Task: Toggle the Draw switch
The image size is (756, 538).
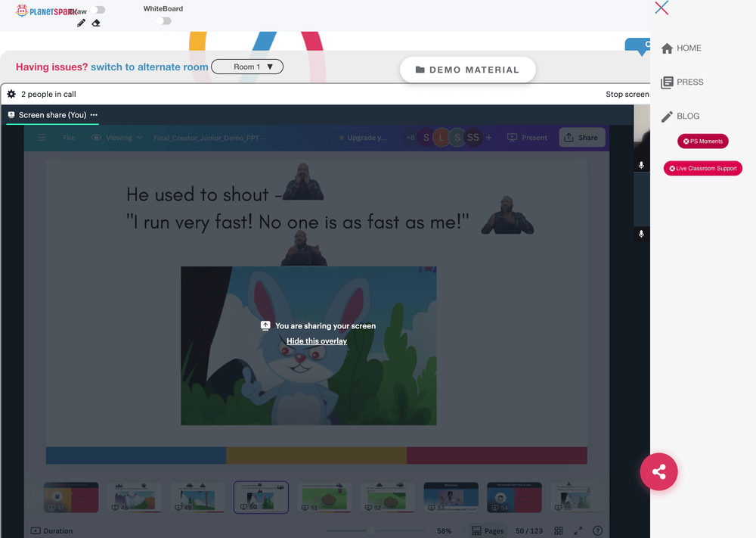Action: tap(98, 10)
